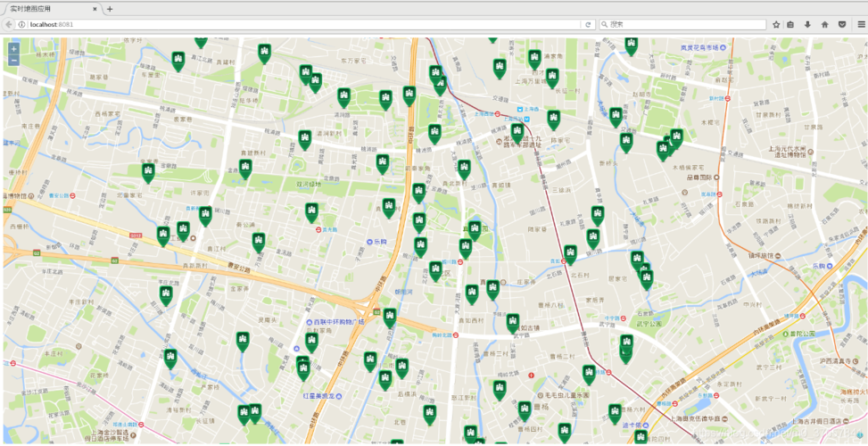Image resolution: width=868 pixels, height=446 pixels.
Task: Go to the home page icon
Action: [x=825, y=24]
